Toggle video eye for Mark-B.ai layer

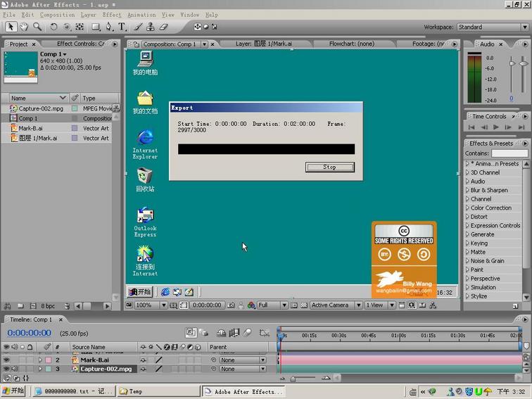(x=6, y=360)
